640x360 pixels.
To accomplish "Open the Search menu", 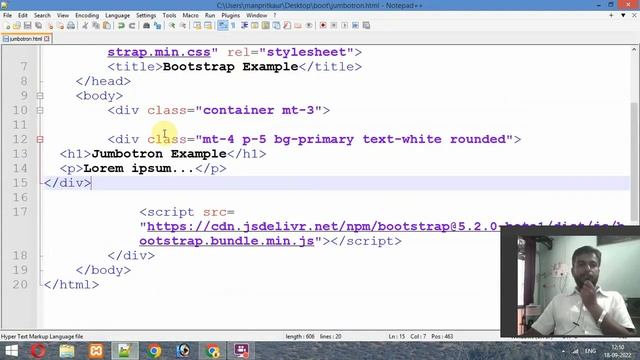I will click(42, 15).
